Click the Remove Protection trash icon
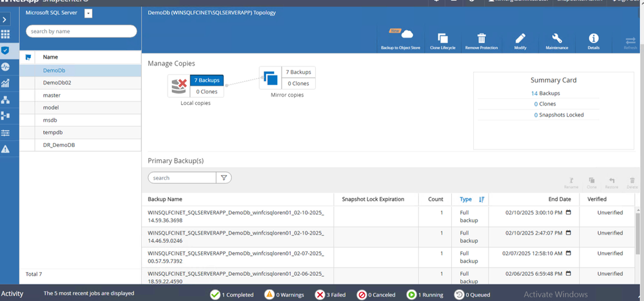The width and height of the screenshot is (644, 301). [x=481, y=39]
